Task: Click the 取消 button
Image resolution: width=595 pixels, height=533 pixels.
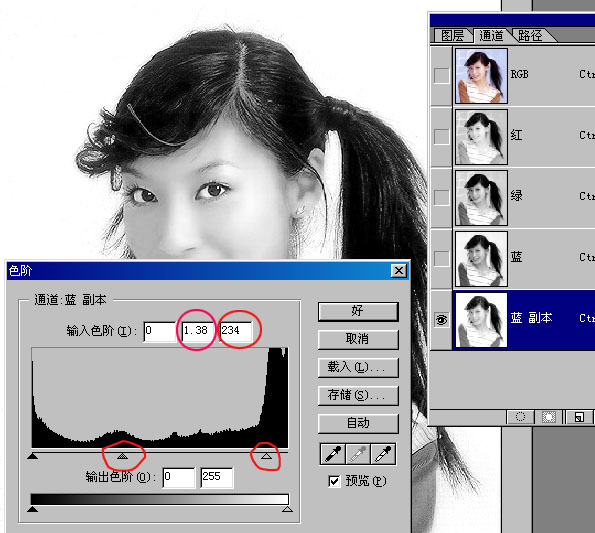Action: click(x=358, y=339)
